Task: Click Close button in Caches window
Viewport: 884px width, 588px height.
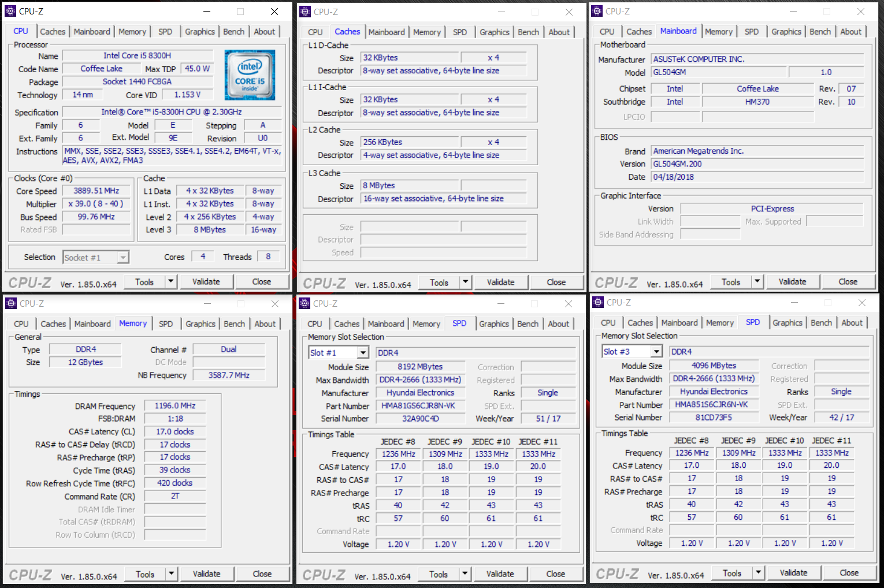Action: [556, 282]
